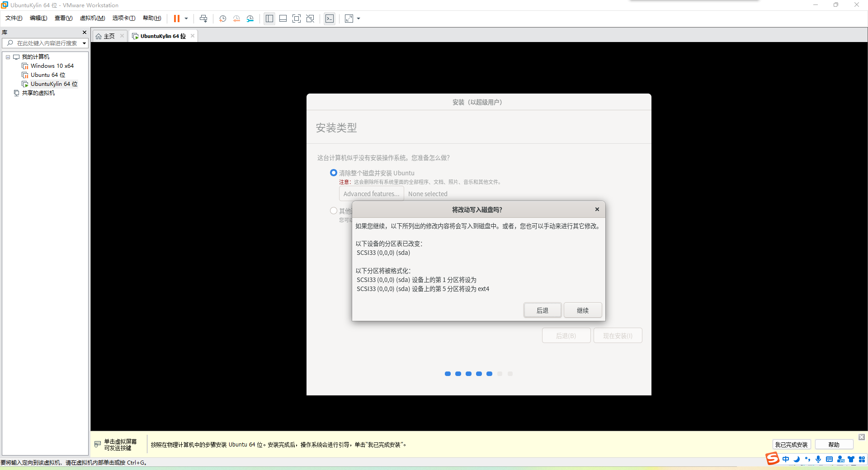The image size is (868, 470).
Task: Toggle the library sidebar view icon
Action: [269, 19]
